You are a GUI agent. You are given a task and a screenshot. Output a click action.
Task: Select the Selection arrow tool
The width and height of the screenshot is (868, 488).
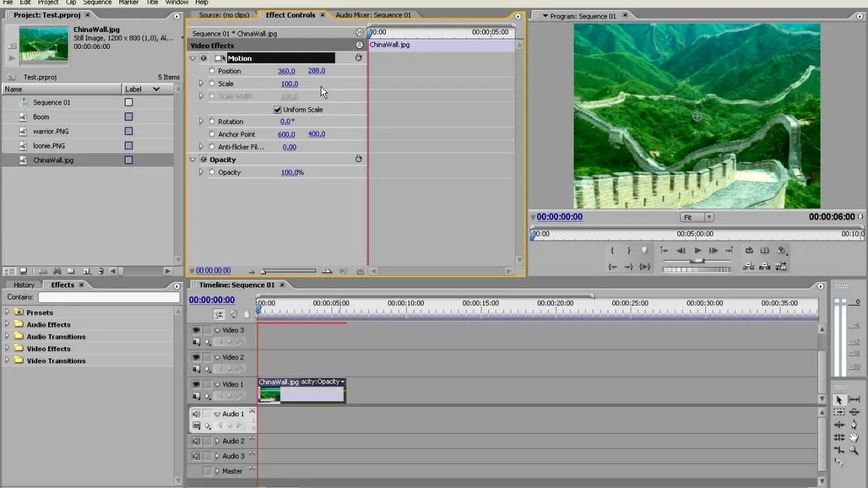click(x=839, y=400)
